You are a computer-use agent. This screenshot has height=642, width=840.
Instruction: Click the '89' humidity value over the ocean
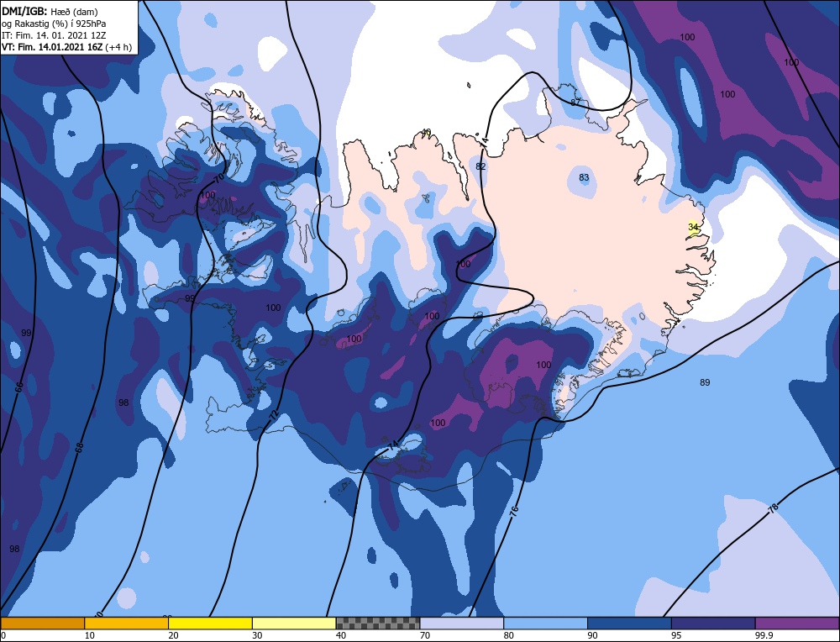705,382
